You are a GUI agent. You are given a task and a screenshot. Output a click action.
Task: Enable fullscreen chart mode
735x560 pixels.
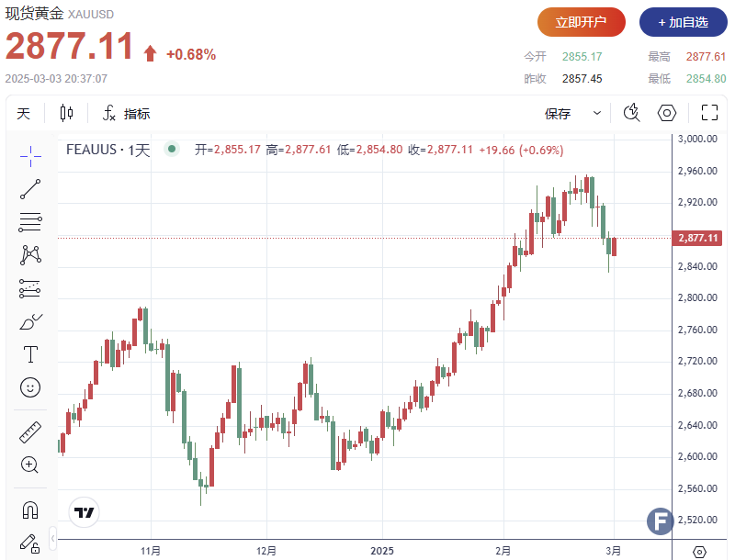(x=709, y=113)
